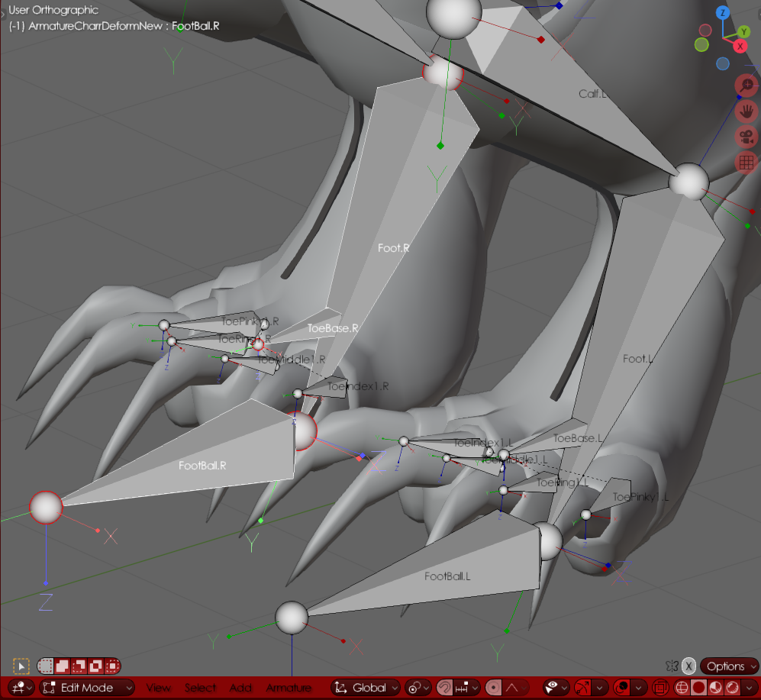This screenshot has width=761, height=700.
Task: Switch to rendered viewport shading
Action: 732,687
